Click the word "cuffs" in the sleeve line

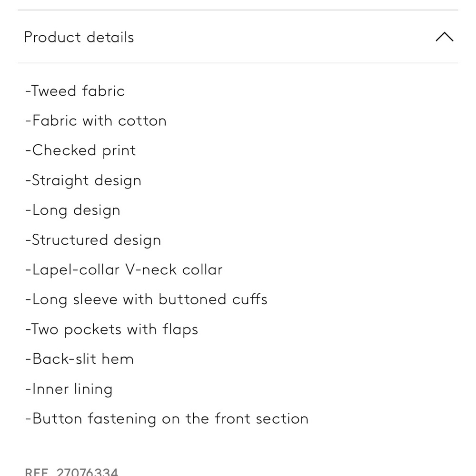(250, 299)
